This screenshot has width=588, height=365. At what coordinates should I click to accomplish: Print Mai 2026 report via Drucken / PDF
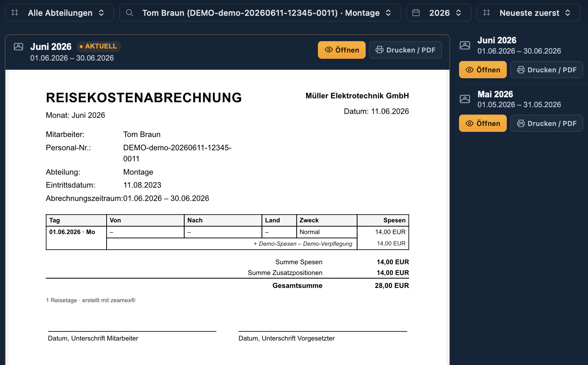click(546, 123)
